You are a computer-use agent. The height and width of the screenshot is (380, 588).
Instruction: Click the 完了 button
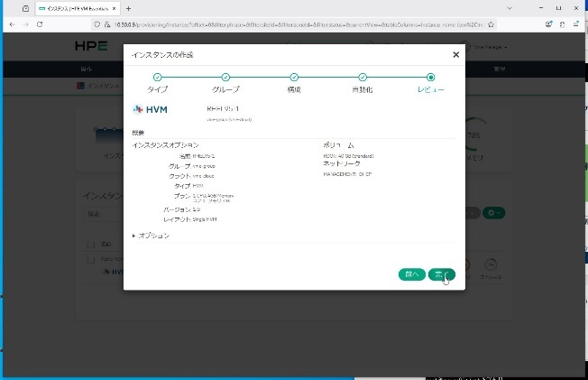(441, 274)
